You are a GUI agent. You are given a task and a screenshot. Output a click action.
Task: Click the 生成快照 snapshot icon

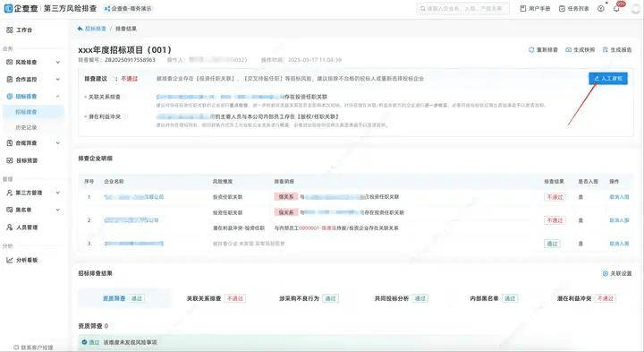[x=569, y=50]
